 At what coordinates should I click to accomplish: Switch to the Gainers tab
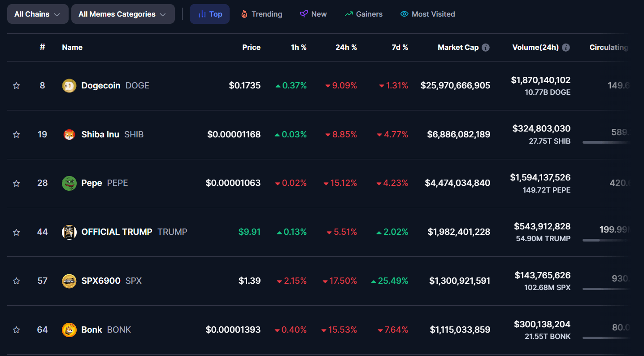click(364, 14)
